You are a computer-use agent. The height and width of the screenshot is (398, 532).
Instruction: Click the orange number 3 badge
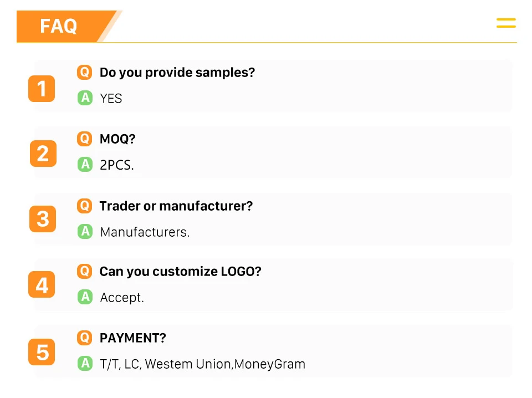pyautogui.click(x=43, y=219)
